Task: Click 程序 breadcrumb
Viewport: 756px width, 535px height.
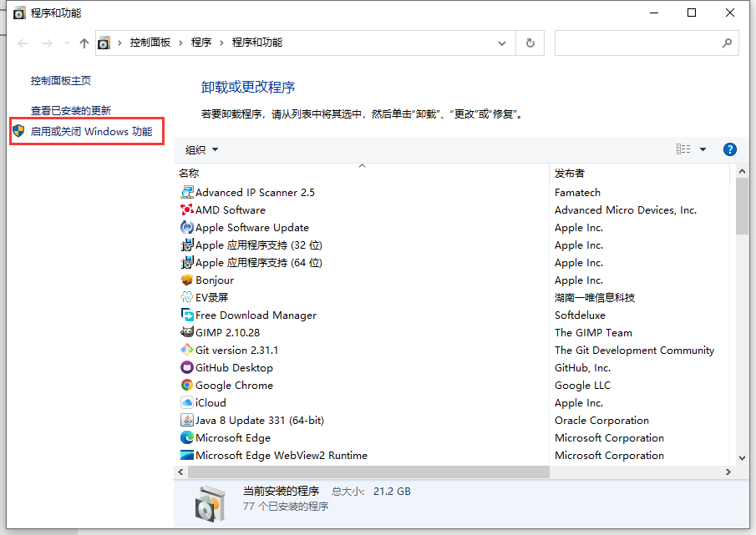Action: pyautogui.click(x=201, y=43)
